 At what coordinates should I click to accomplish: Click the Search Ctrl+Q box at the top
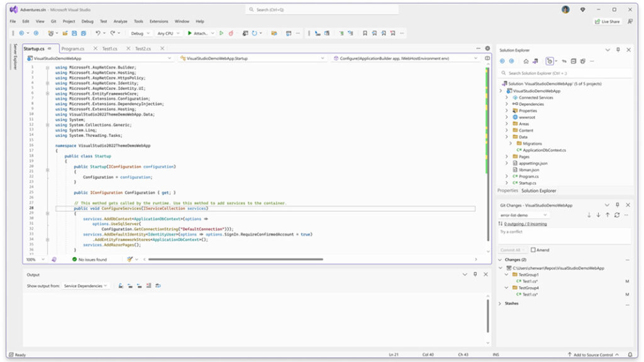(323, 8)
